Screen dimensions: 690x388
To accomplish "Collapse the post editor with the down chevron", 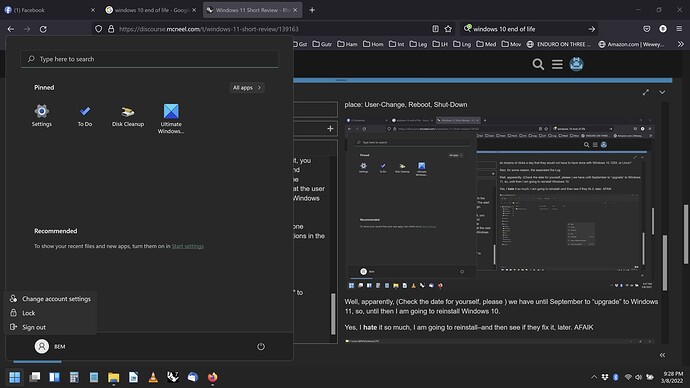I will pos(662,92).
